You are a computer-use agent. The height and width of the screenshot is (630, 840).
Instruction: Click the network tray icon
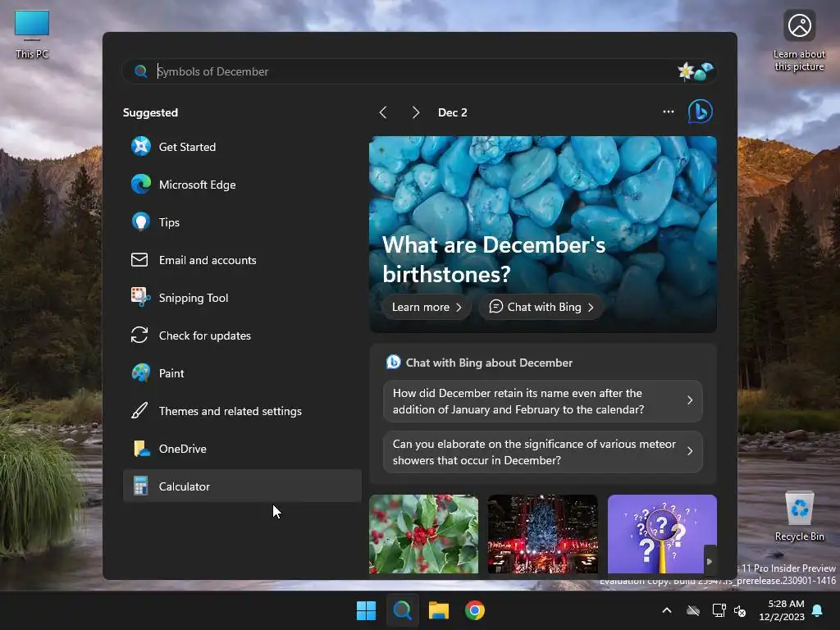tap(719, 610)
